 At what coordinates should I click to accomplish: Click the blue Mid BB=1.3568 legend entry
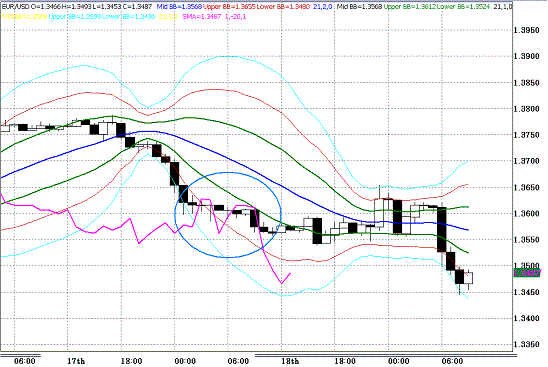point(179,7)
